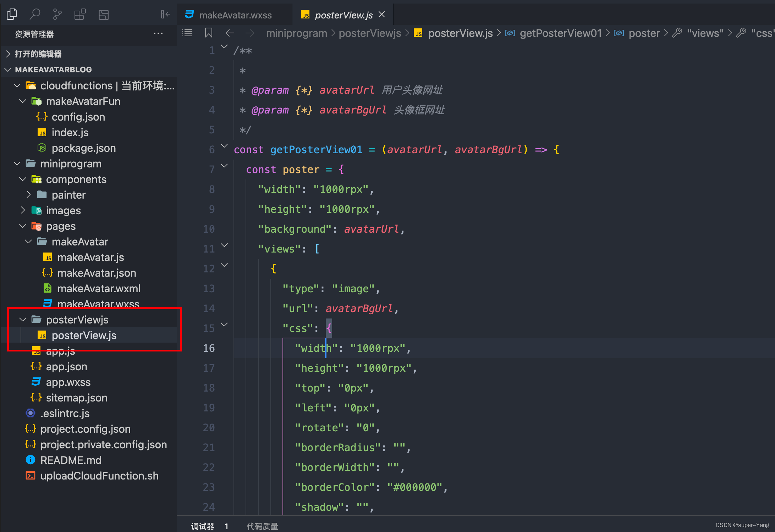This screenshot has width=775, height=532.
Task: Select the posterView.js editor tab
Action: tap(343, 15)
